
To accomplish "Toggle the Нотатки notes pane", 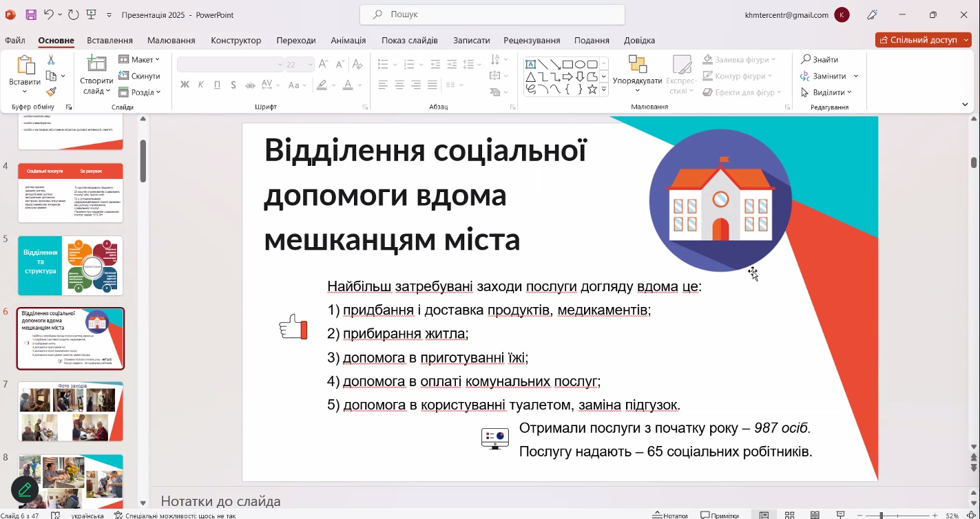I will pos(670,515).
